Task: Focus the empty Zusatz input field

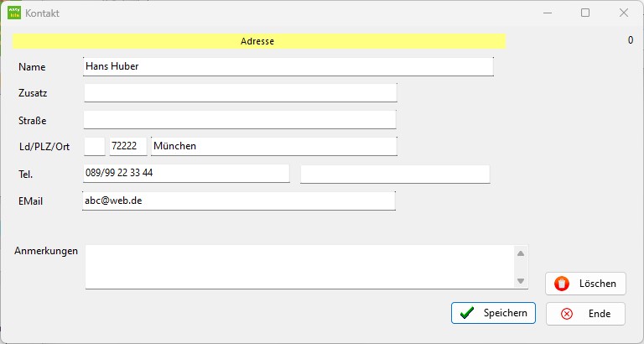Action: pyautogui.click(x=241, y=93)
